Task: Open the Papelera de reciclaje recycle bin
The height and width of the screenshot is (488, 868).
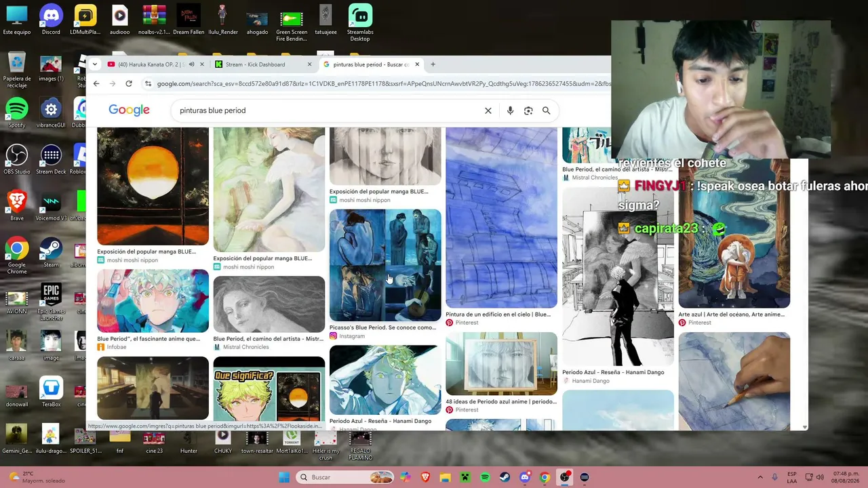Action: point(17,70)
